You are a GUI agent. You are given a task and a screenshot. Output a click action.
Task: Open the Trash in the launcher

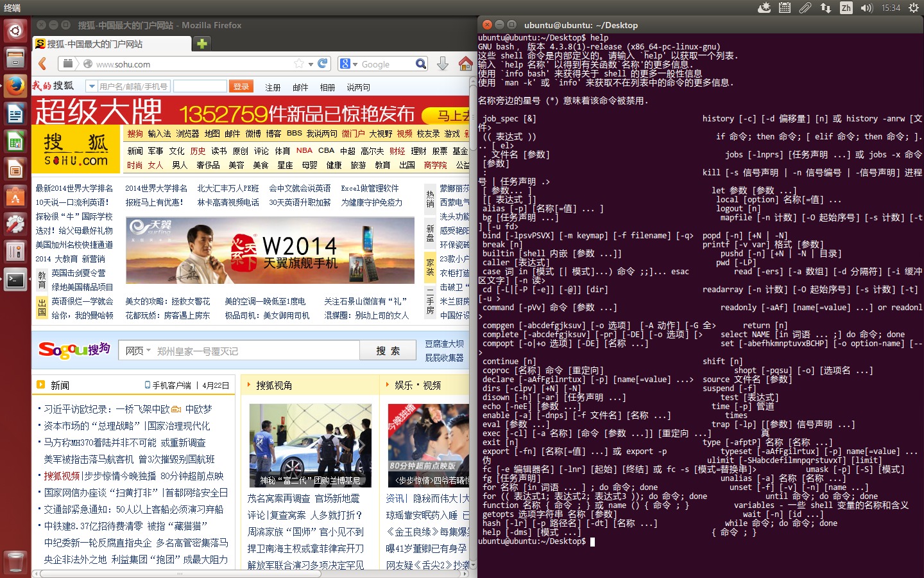(15, 562)
